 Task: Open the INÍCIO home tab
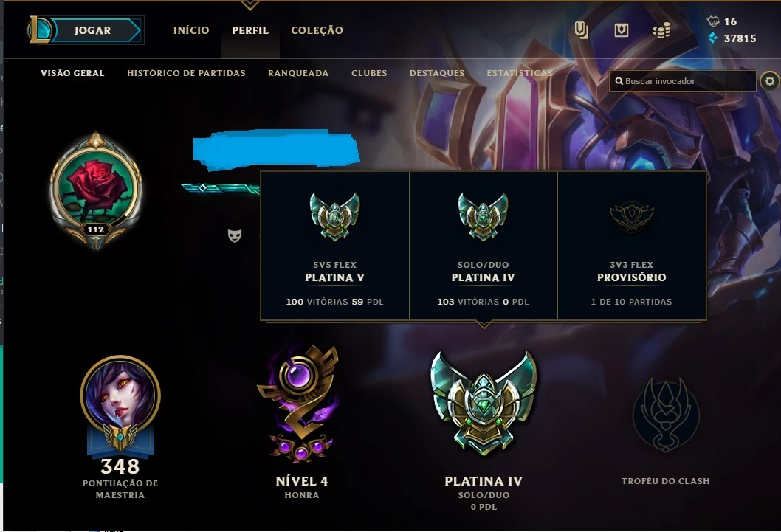(191, 30)
